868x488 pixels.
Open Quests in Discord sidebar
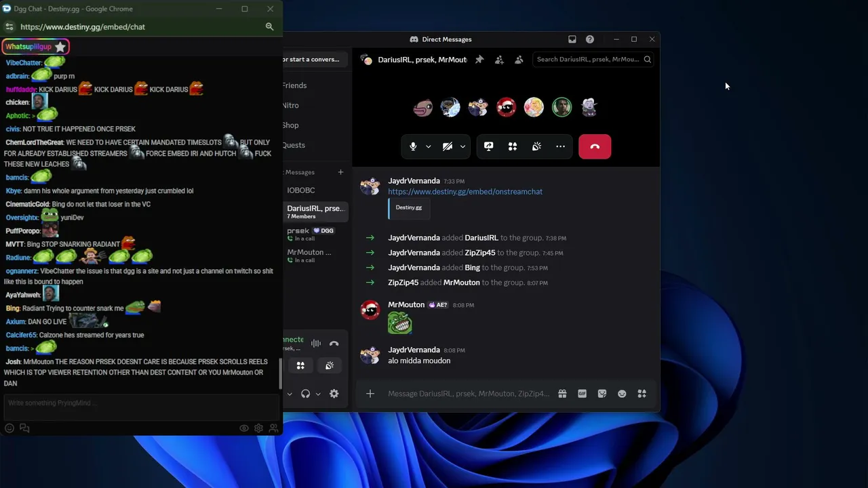294,145
